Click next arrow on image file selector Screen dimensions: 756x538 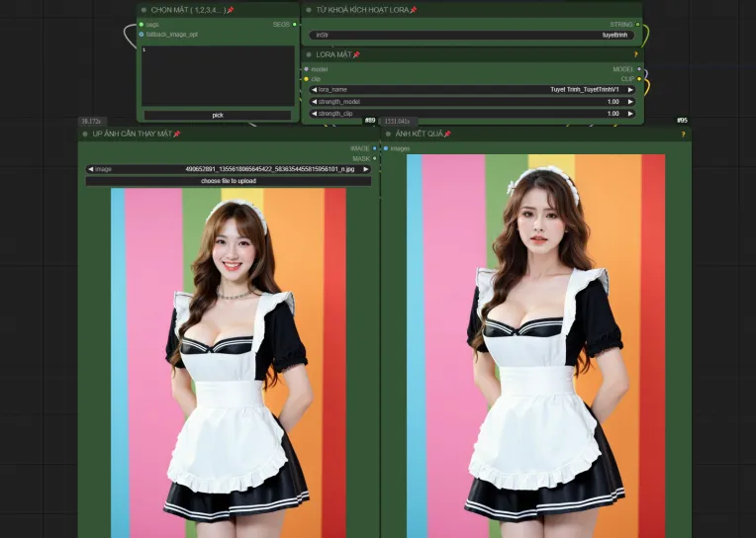(x=366, y=169)
